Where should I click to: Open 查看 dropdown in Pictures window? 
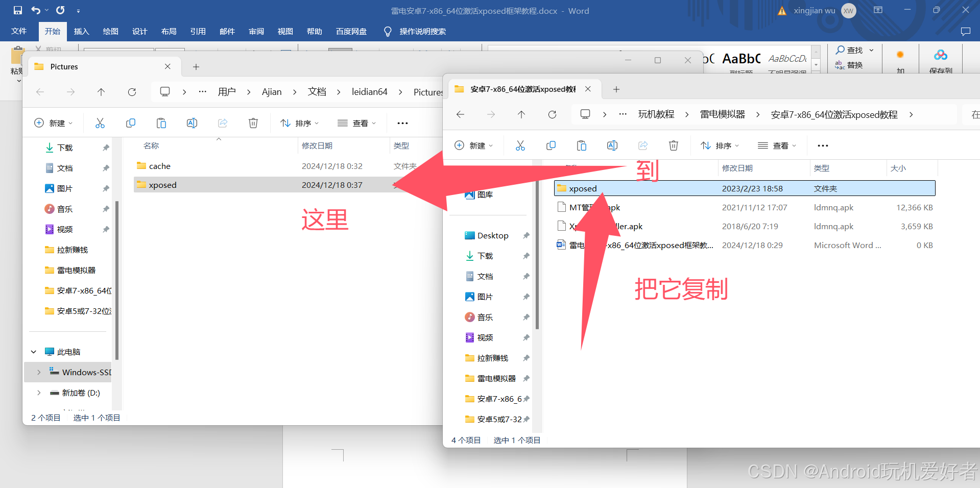[357, 123]
